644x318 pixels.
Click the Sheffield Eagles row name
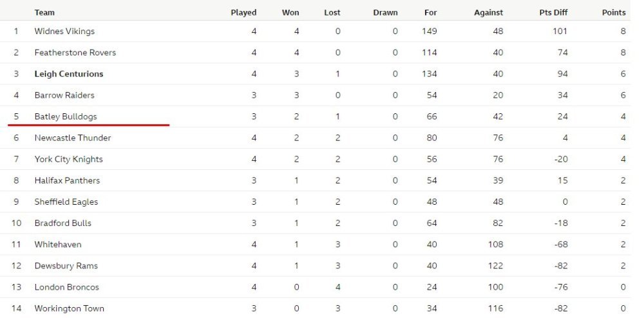pos(66,202)
